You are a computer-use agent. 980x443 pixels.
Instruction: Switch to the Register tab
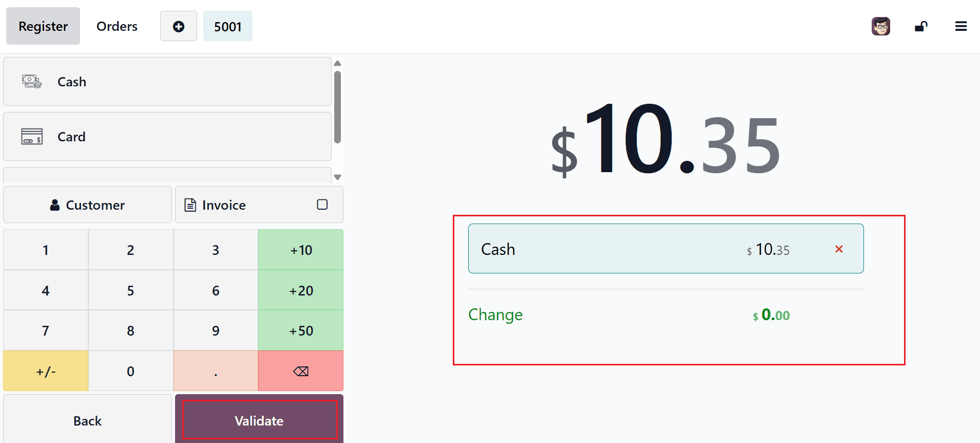[x=43, y=26]
